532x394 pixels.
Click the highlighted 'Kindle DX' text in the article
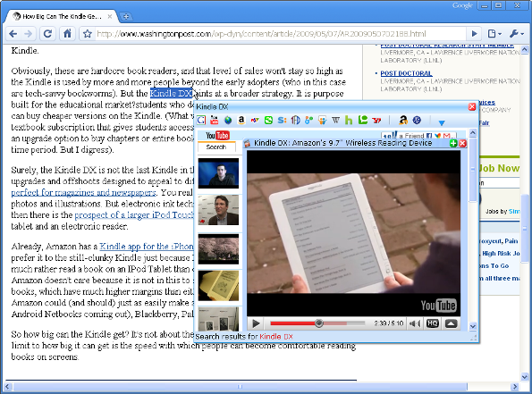tap(172, 93)
